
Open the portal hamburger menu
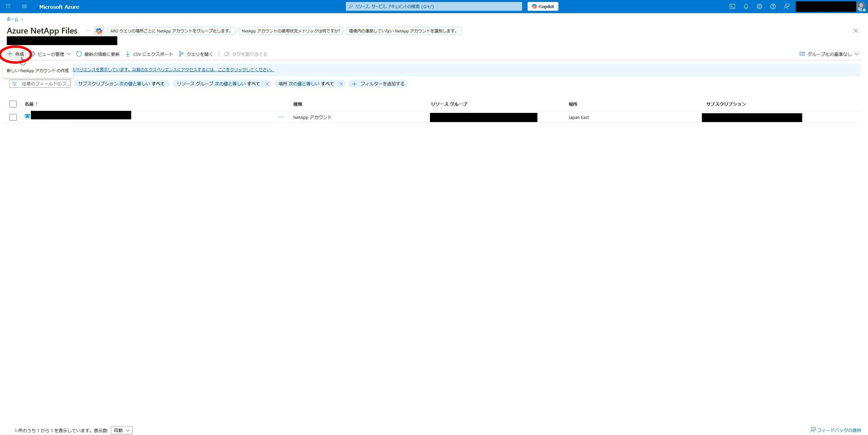tap(24, 6)
